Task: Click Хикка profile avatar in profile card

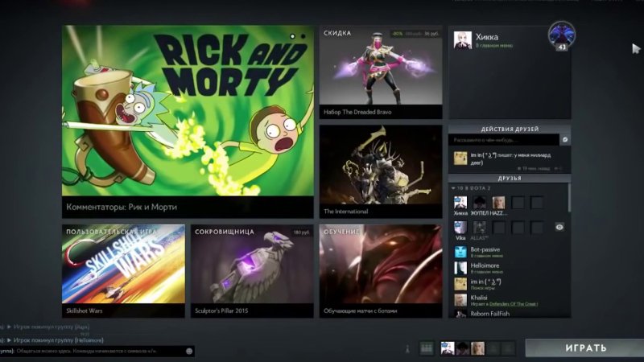Action: pyautogui.click(x=462, y=40)
